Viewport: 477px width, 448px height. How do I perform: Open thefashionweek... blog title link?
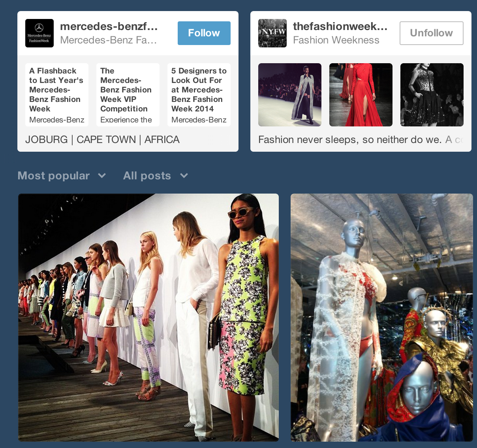(x=340, y=26)
